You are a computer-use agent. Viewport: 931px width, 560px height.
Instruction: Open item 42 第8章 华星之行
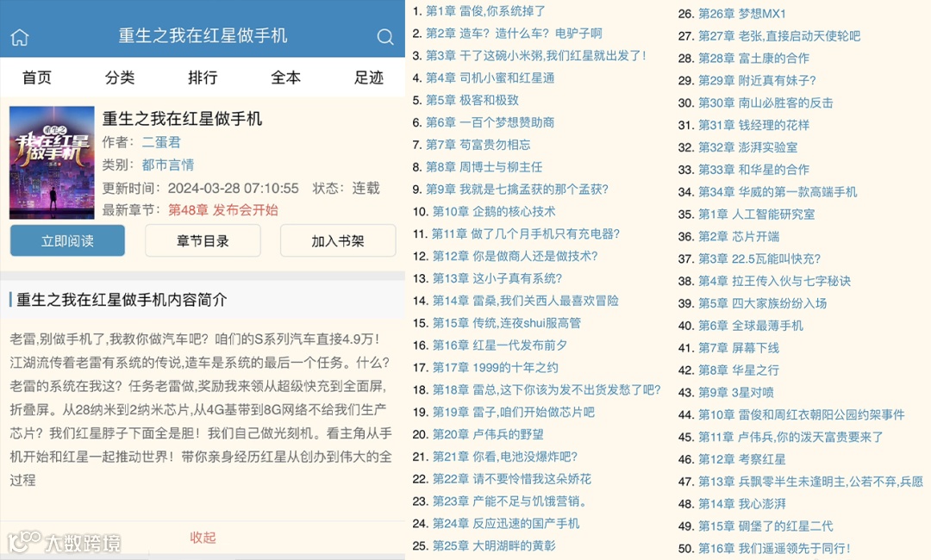(740, 370)
